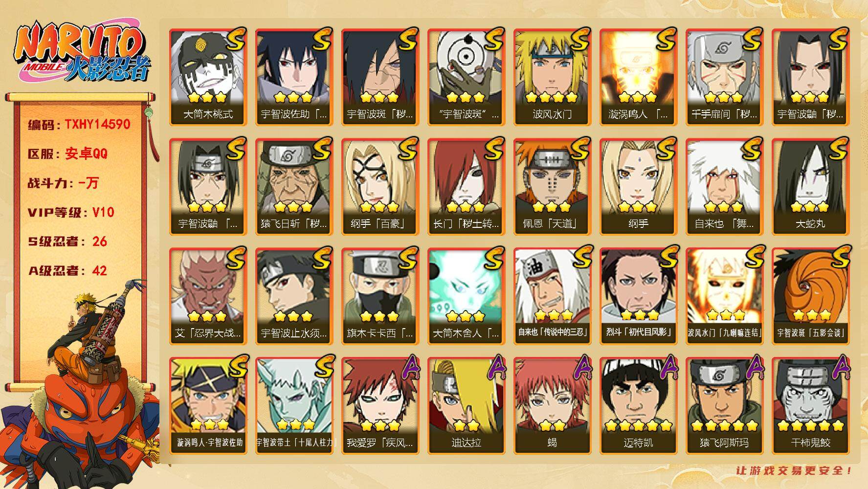Open 自来也「传说中的三忍」 card
The height and width of the screenshot is (489, 868).
552,296
